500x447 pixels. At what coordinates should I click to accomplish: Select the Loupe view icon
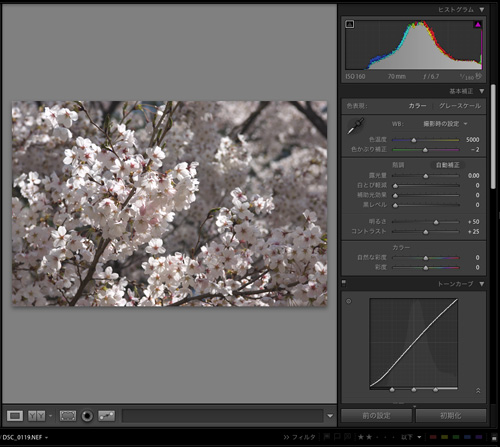click(x=15, y=416)
